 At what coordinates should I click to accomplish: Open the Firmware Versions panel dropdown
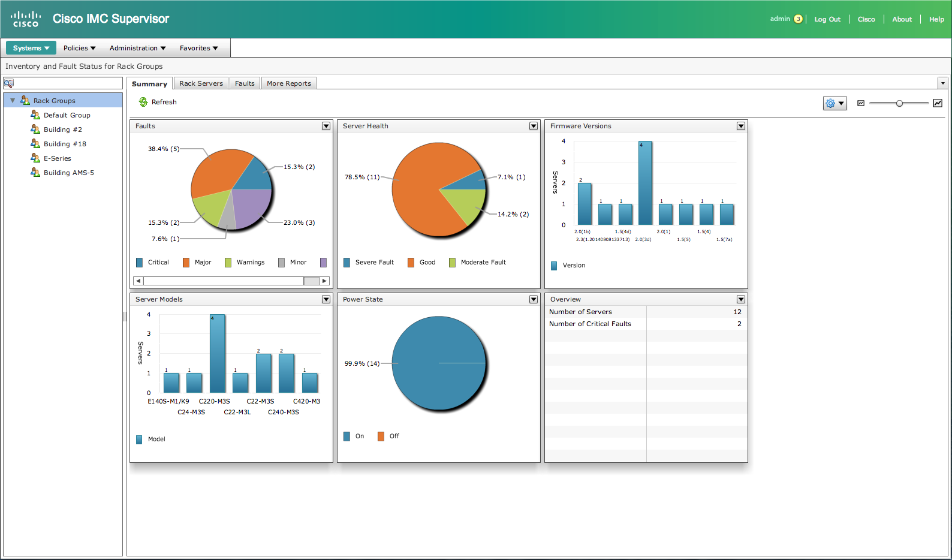click(x=741, y=126)
